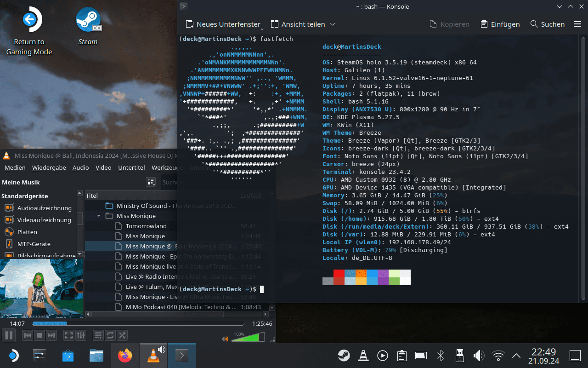Screen dimensions: 588x368
Task: Open VLC extended settings equalizer icon
Action: point(80,335)
